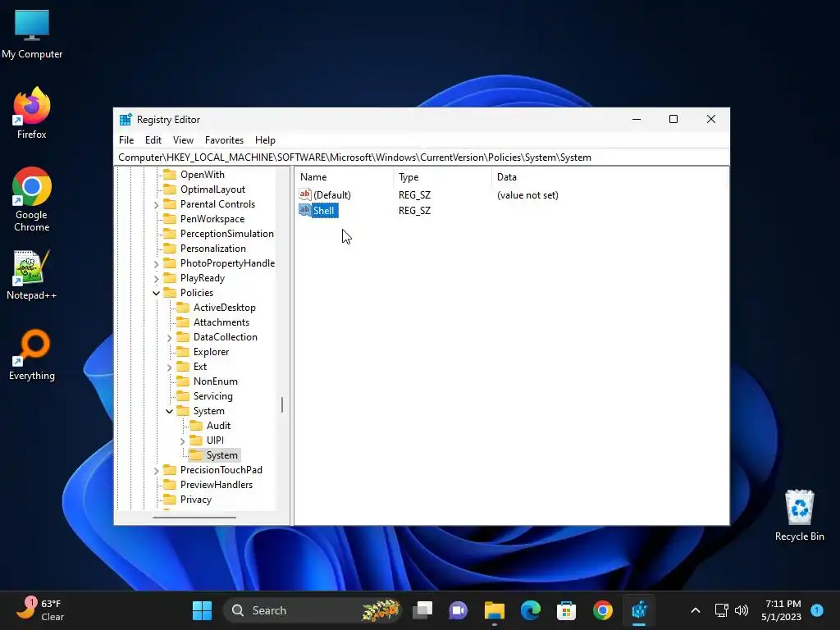Image resolution: width=840 pixels, height=630 pixels.
Task: Open the network status tray icon
Action: click(722, 610)
